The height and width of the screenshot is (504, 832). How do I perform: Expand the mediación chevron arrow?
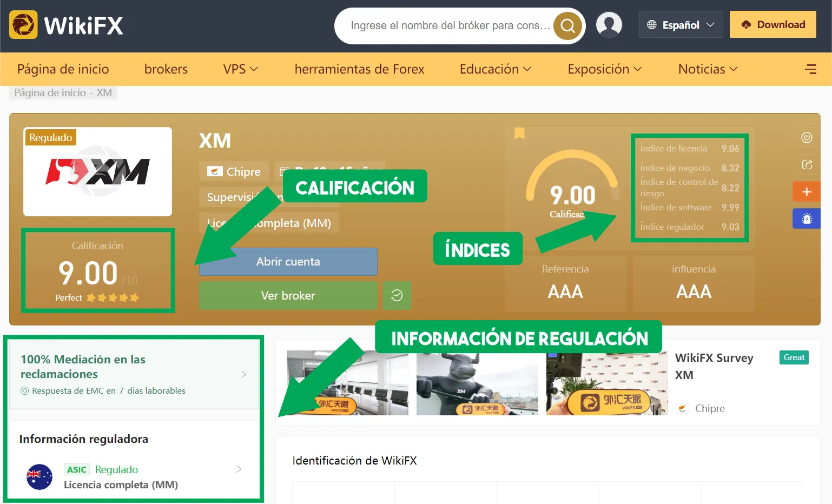click(x=243, y=374)
